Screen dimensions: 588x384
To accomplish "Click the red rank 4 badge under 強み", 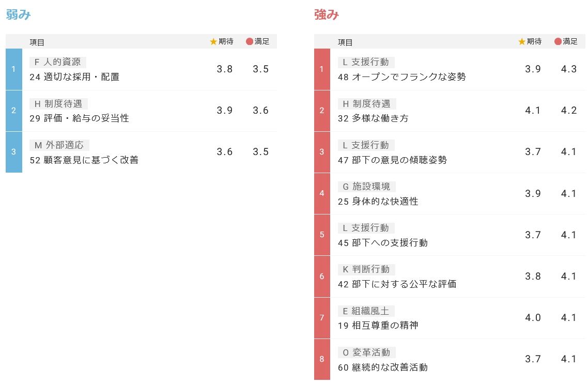I will point(322,193).
